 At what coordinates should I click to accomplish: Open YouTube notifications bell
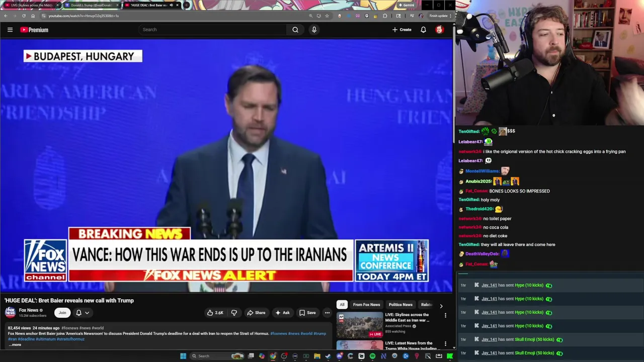(x=423, y=30)
